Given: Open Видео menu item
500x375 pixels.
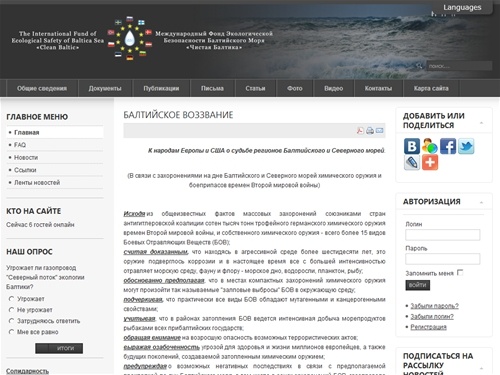Looking at the screenshot, I should [x=334, y=88].
